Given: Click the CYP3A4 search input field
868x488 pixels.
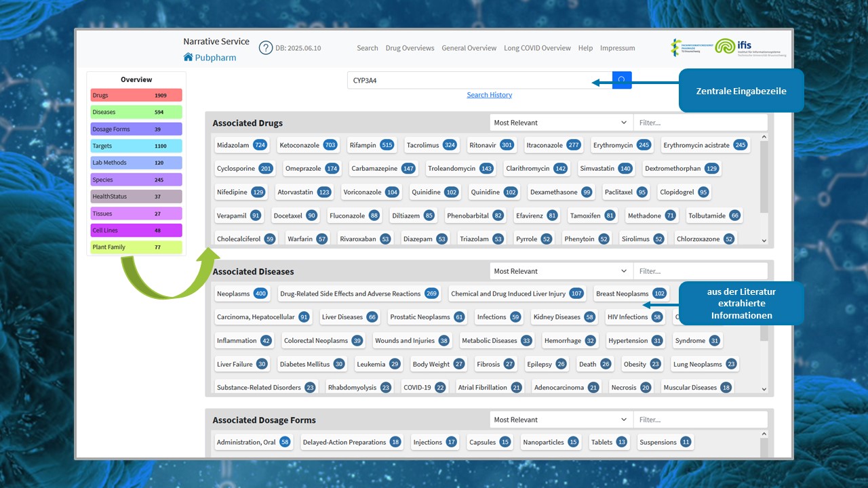Looking at the screenshot, I should pos(479,81).
